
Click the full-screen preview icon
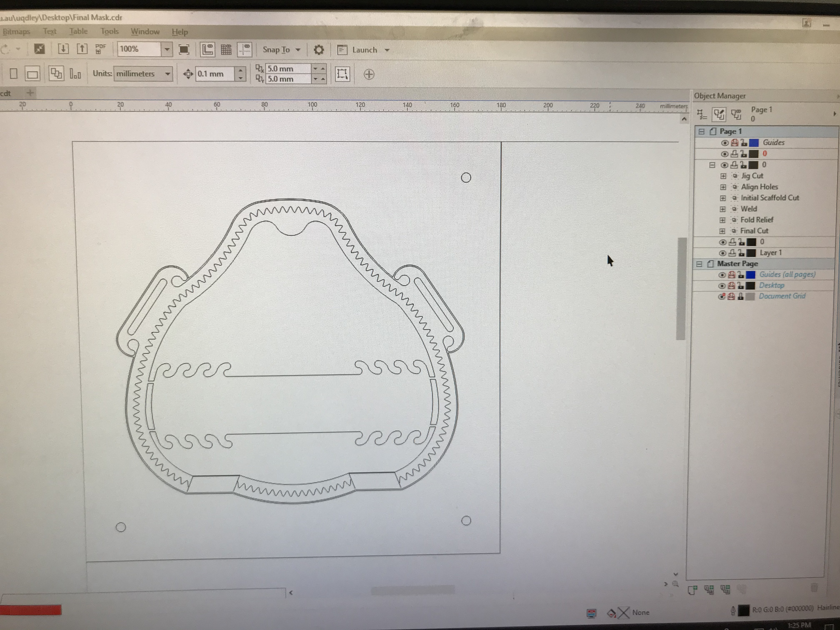click(x=184, y=49)
